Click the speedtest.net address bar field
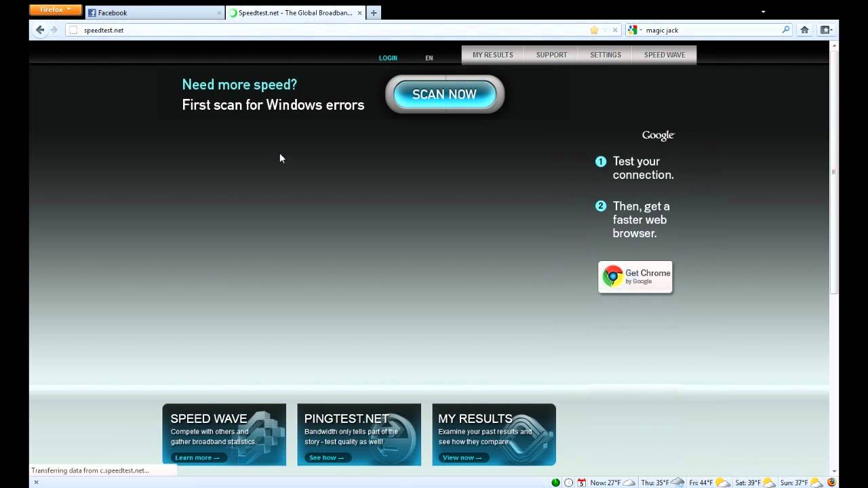 [342, 30]
